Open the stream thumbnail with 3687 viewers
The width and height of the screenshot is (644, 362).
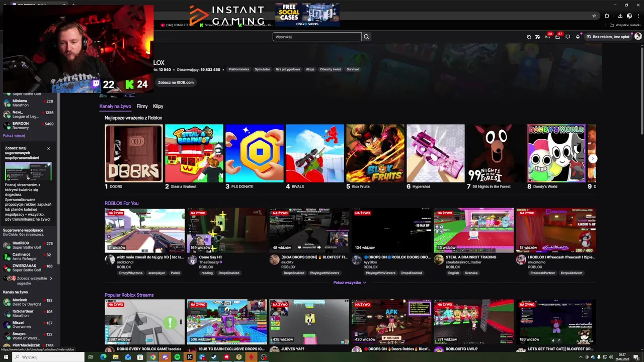[x=144, y=322]
